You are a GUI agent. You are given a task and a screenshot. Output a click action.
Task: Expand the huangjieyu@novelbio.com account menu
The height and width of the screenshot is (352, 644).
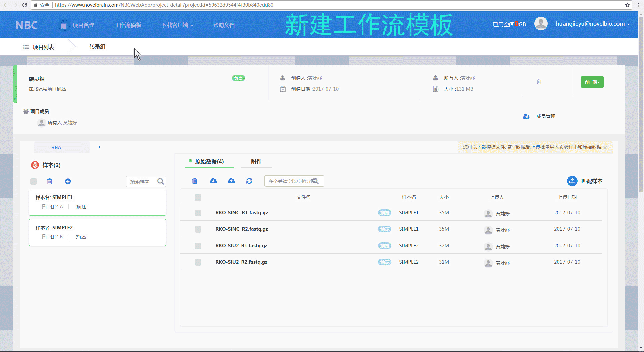(592, 24)
